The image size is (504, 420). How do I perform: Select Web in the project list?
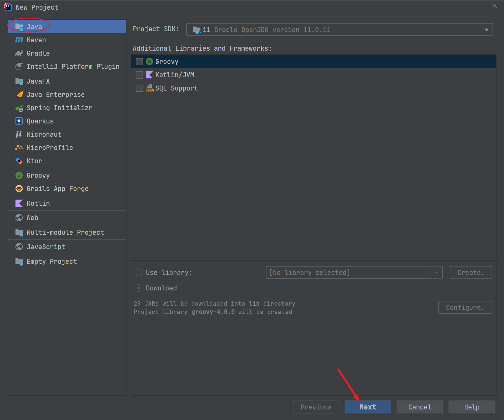pos(67,218)
